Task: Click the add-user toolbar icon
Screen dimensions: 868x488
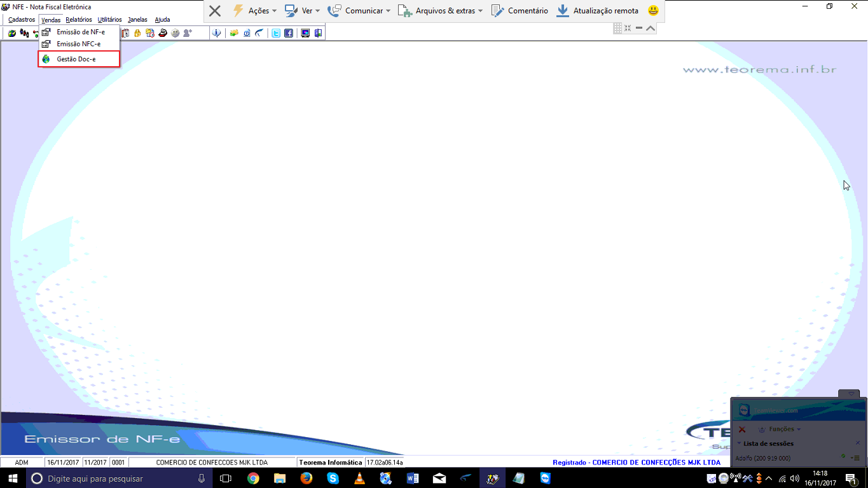Action: tap(188, 33)
